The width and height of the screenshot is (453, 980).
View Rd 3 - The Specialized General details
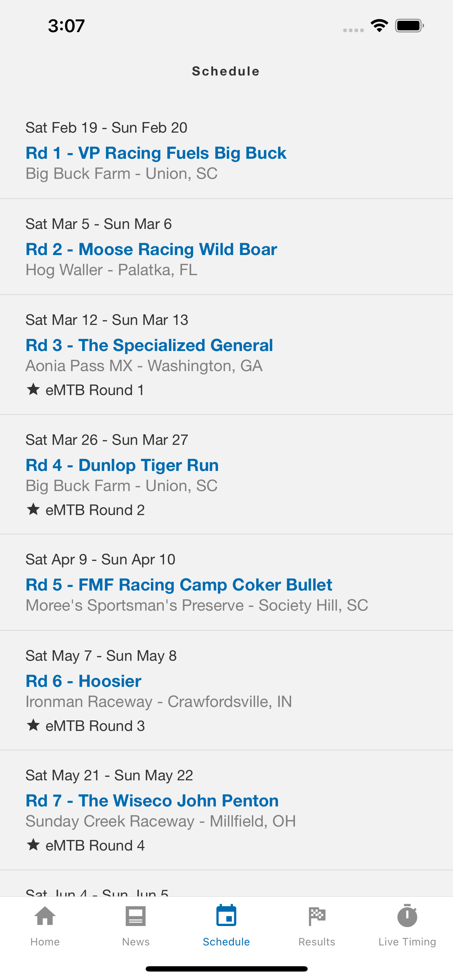149,345
